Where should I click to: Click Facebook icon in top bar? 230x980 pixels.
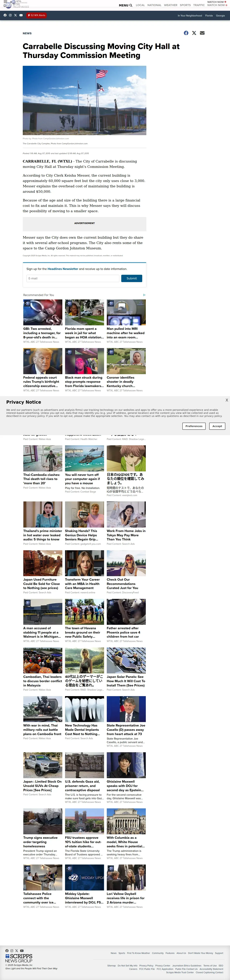(x=5, y=15)
